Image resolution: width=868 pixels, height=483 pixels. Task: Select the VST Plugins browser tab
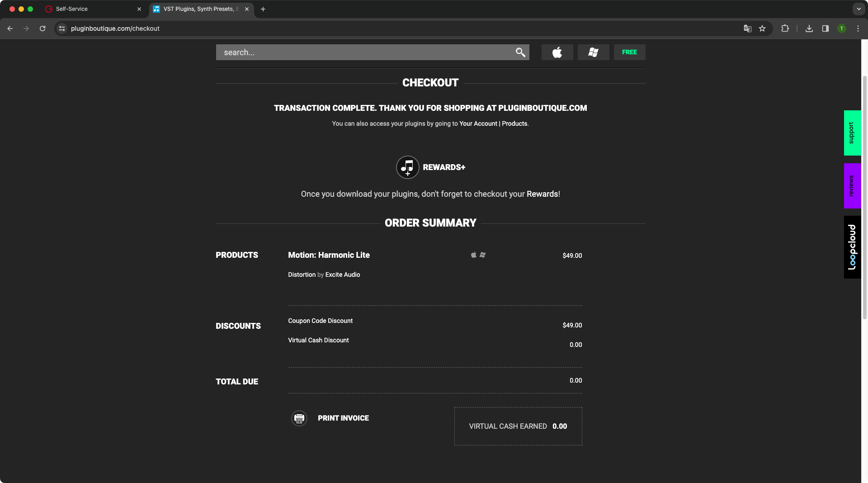(x=198, y=9)
